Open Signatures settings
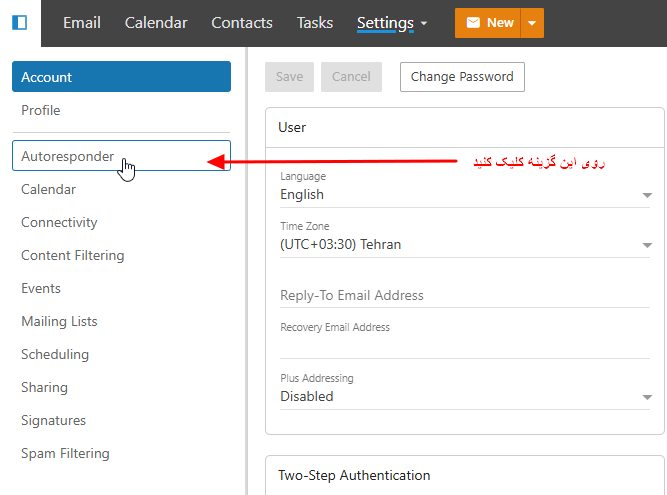 pyautogui.click(x=122, y=420)
